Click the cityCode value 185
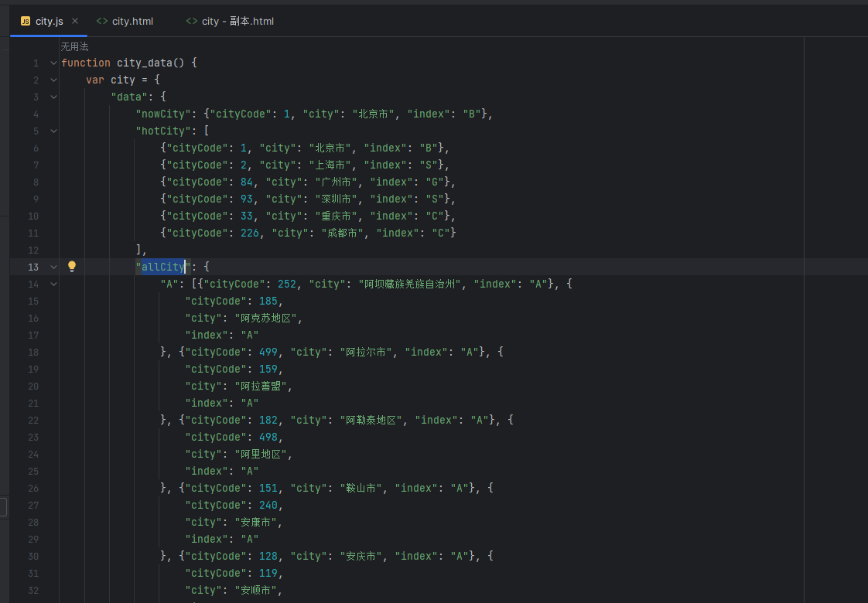 (268, 301)
